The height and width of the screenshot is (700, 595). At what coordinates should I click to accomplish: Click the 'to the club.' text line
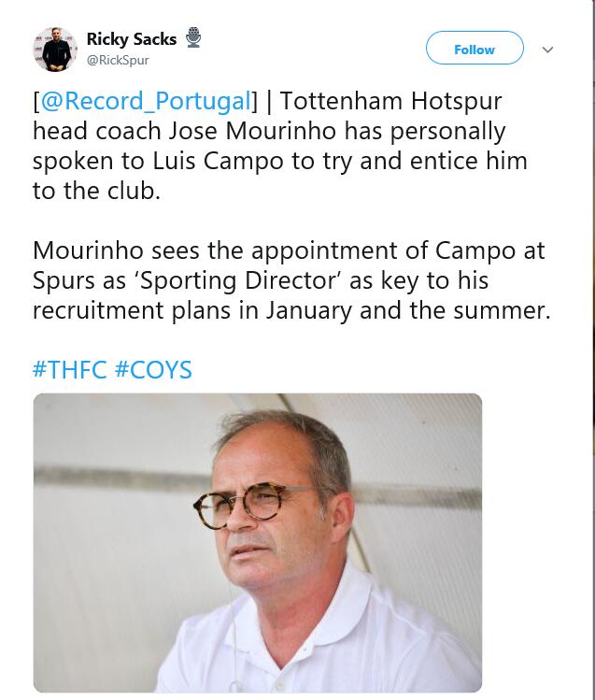pos(96,191)
